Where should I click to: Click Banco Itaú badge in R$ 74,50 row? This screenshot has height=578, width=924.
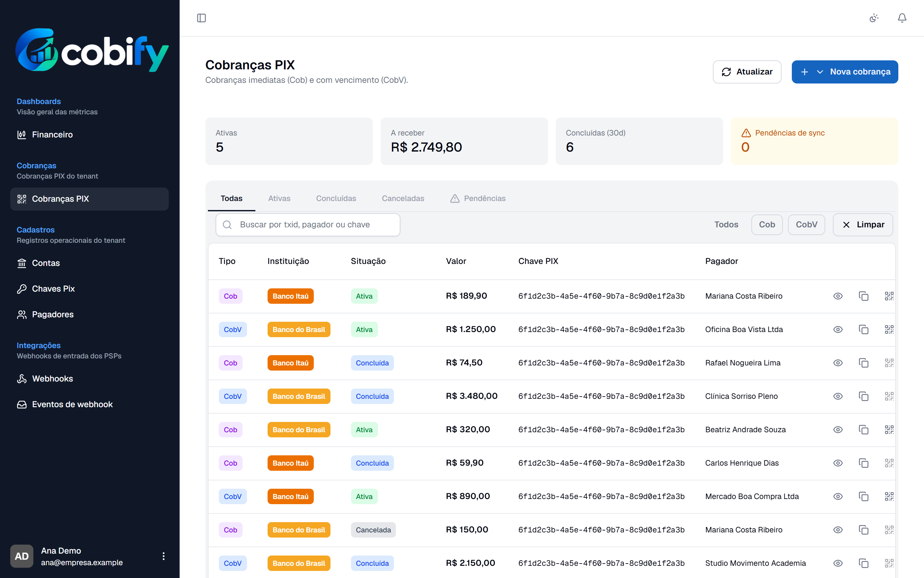pos(290,363)
